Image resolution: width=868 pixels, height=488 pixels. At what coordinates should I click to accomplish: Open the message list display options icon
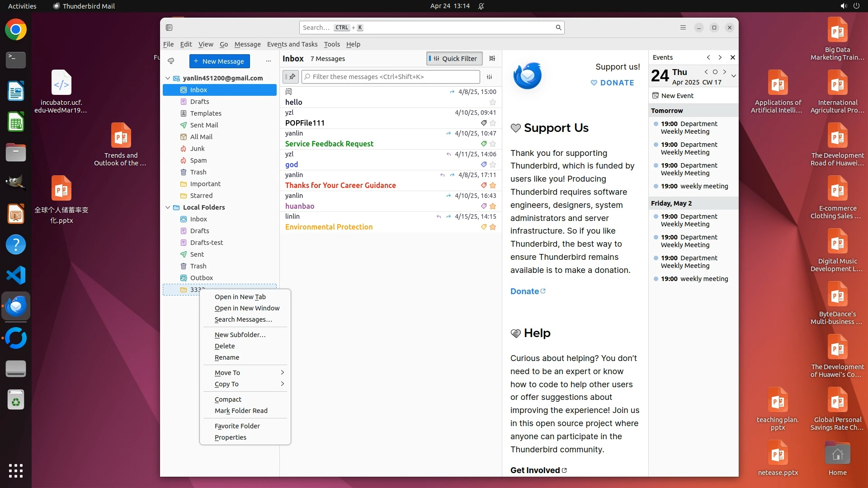coord(492,58)
